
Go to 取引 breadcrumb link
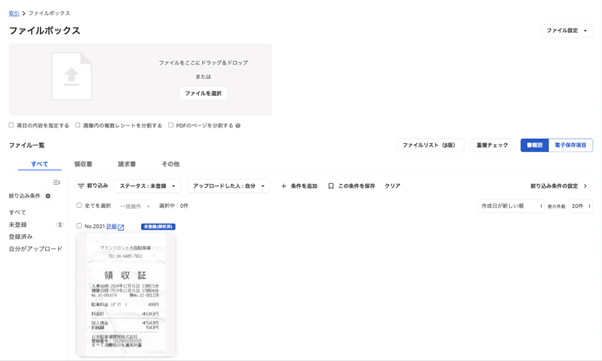[x=14, y=13]
